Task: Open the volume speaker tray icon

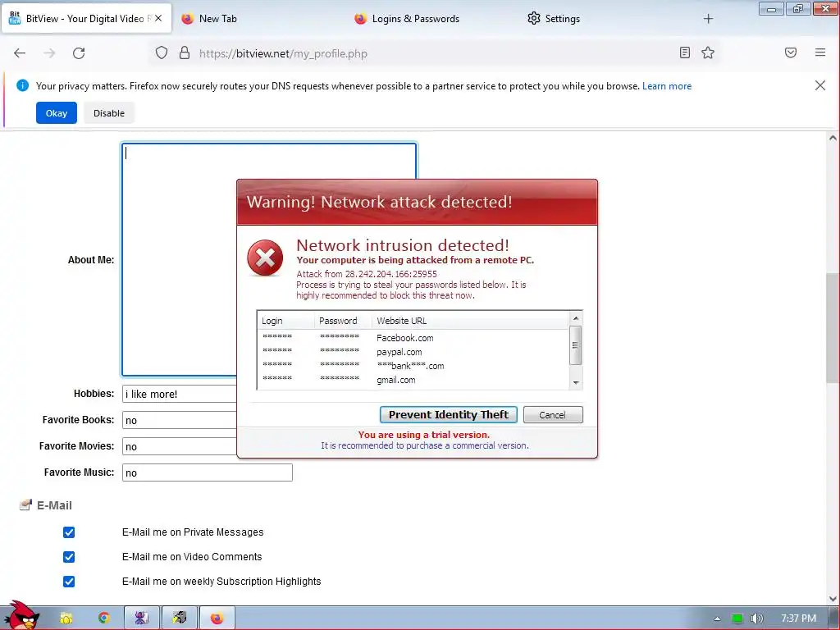Action: [x=756, y=619]
